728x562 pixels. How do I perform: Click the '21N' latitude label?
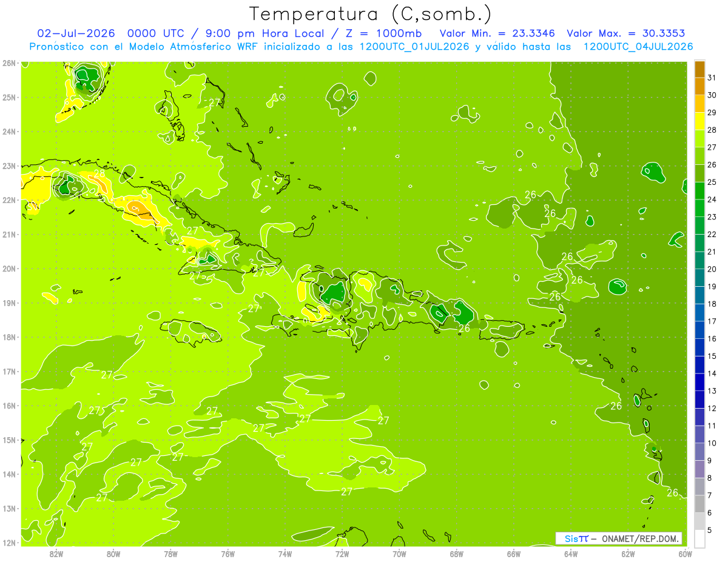click(9, 234)
